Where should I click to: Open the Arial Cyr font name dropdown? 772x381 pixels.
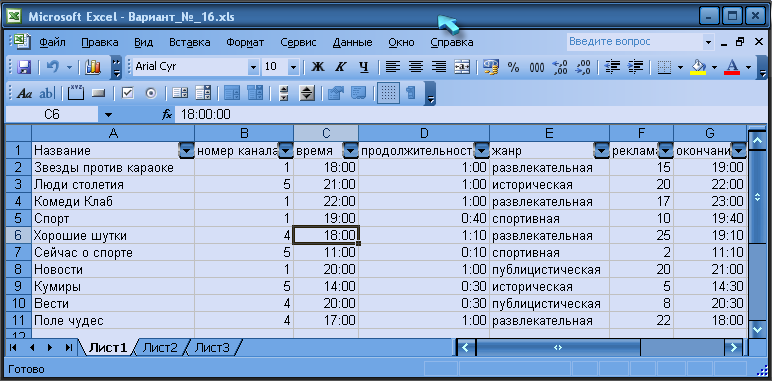coord(254,67)
